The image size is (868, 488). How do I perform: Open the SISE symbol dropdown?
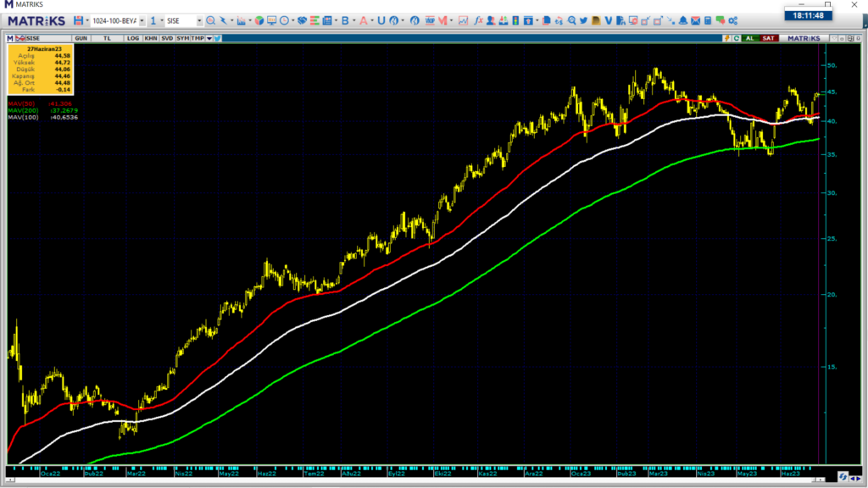199,20
